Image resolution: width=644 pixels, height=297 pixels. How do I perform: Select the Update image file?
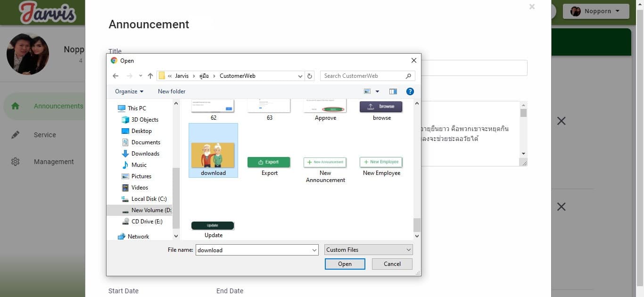[213, 229]
